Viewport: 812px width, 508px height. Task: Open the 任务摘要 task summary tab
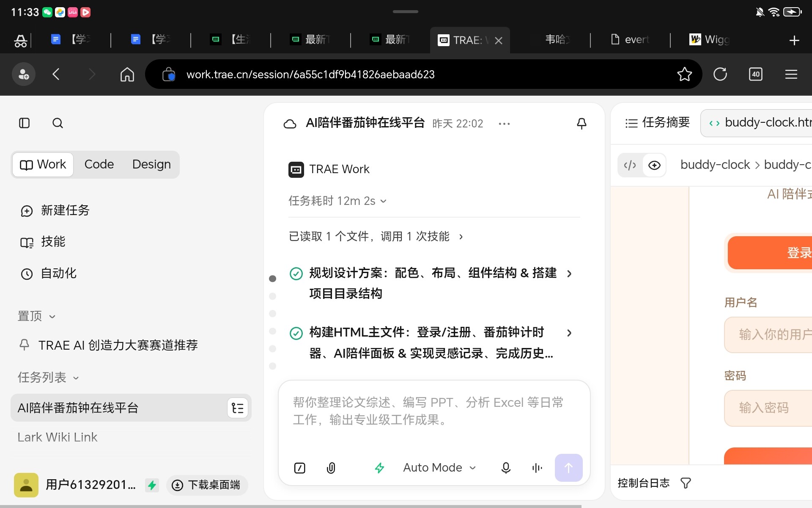657,123
